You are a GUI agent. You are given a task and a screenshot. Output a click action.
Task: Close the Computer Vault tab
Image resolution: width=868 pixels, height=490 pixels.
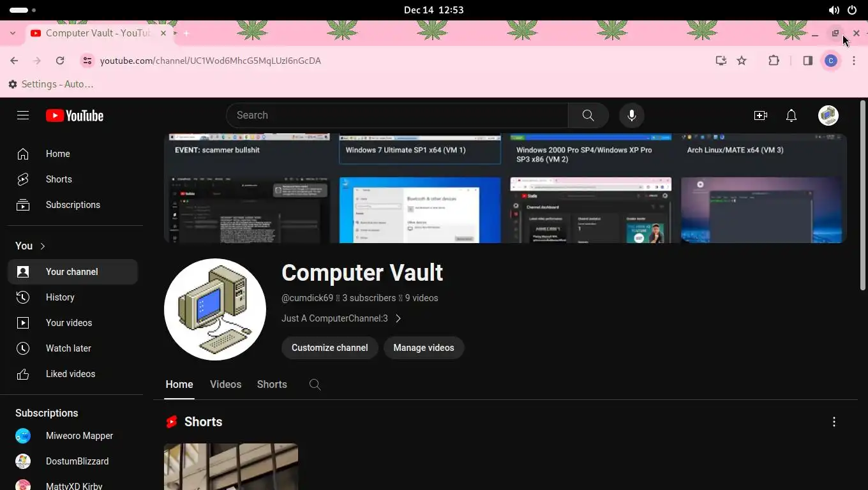(163, 33)
